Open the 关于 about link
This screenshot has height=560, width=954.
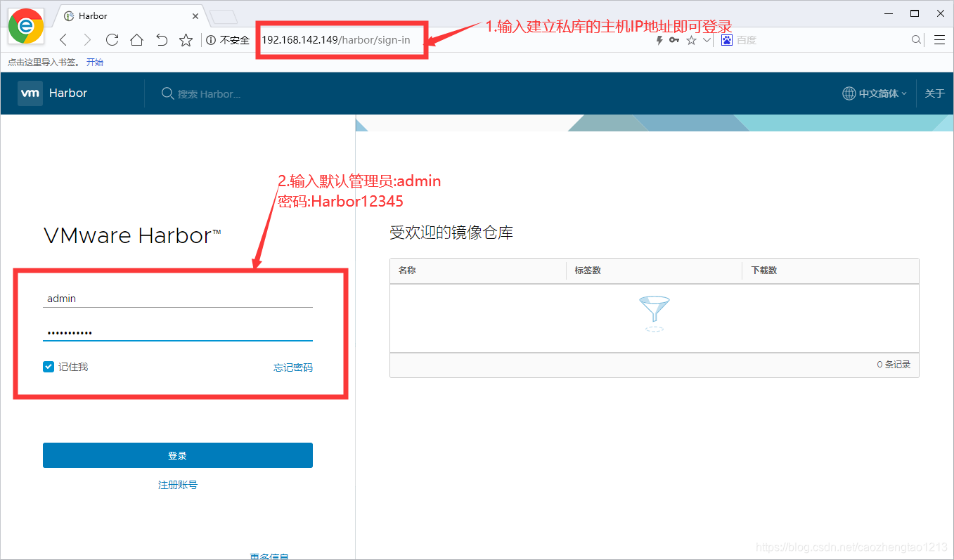(934, 93)
